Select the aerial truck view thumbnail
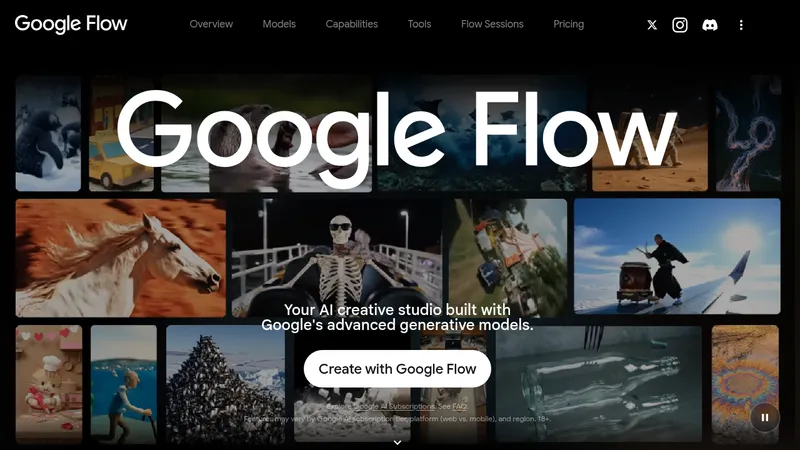This screenshot has height=450, width=800. coord(508,257)
